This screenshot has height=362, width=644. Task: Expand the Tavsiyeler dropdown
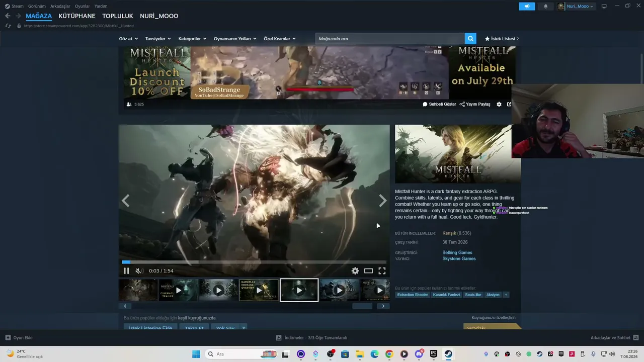[158, 39]
